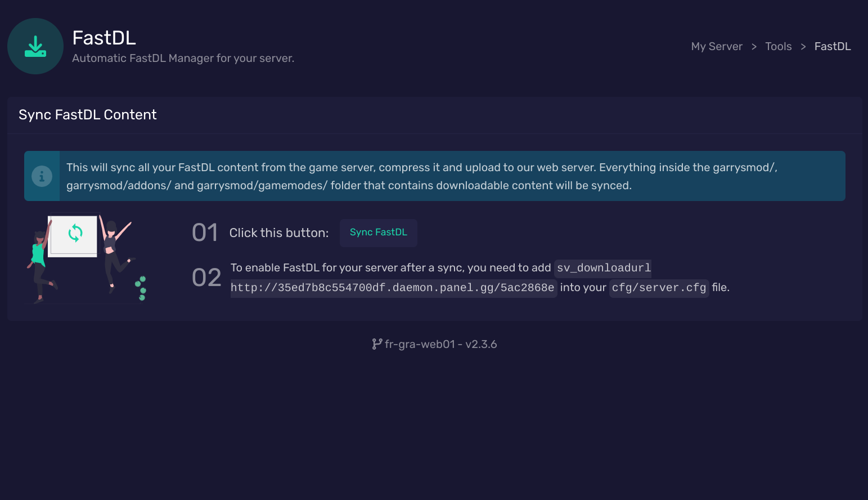This screenshot has height=500, width=868.
Task: Click the fr-gra-web01 version text in footer
Action: click(x=440, y=344)
